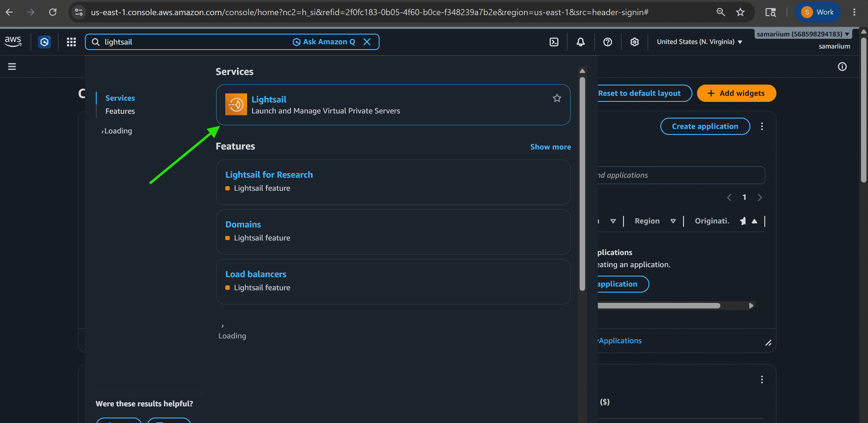
Task: Click Create application button
Action: (x=705, y=126)
